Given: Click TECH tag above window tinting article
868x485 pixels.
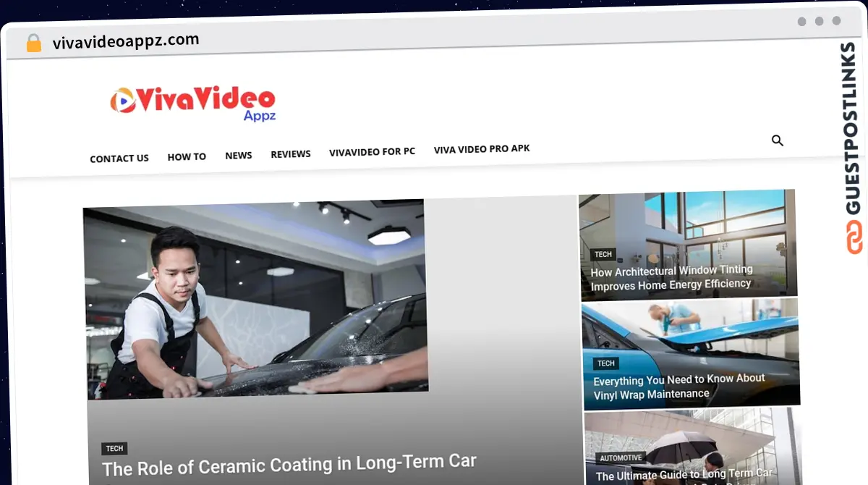Looking at the screenshot, I should click(x=603, y=254).
